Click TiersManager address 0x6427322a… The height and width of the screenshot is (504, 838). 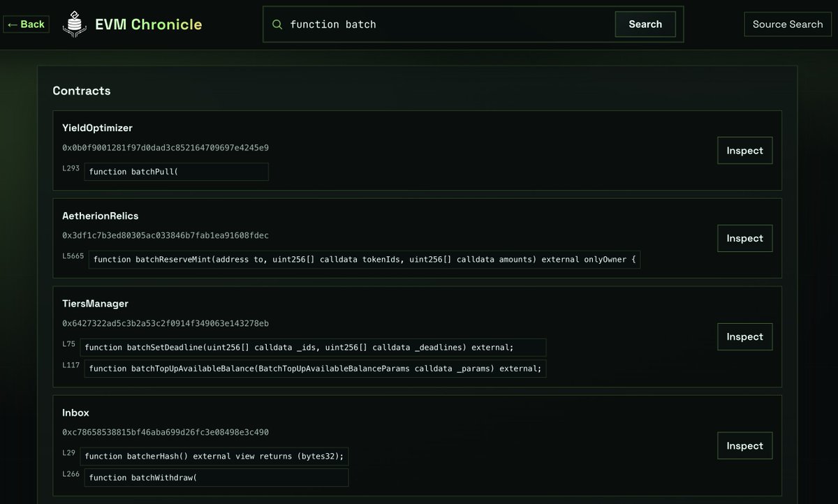pyautogui.click(x=166, y=324)
